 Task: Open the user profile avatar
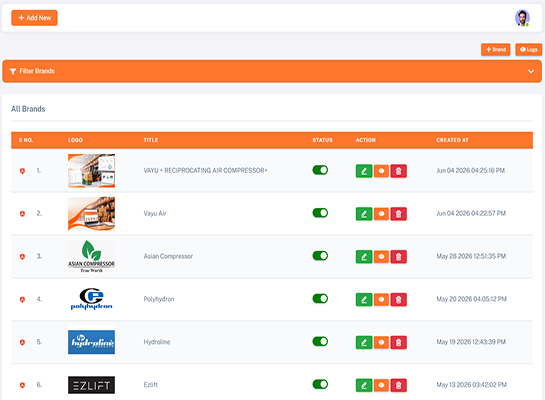[522, 18]
